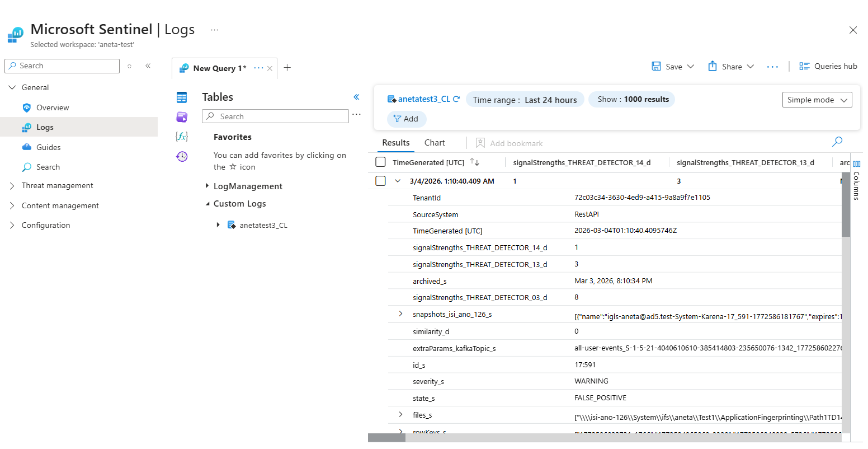Collapse the Tables pane with double-chevron
868x449 pixels.
point(356,97)
